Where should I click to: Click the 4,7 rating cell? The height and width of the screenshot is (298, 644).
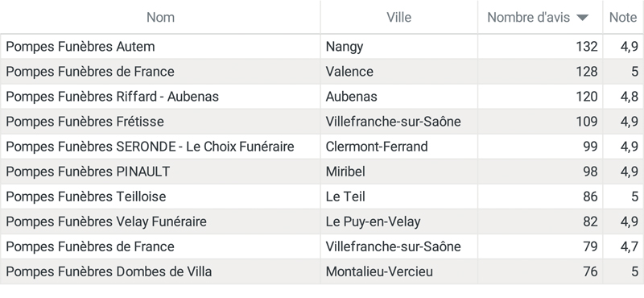coord(623,246)
